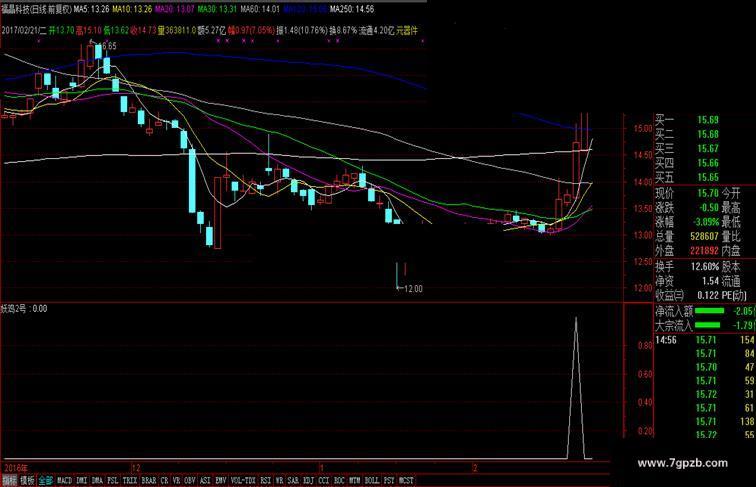Viewport: 756px width, 487px height.
Task: Click the MA250: 14.56 label
Action: click(352, 9)
